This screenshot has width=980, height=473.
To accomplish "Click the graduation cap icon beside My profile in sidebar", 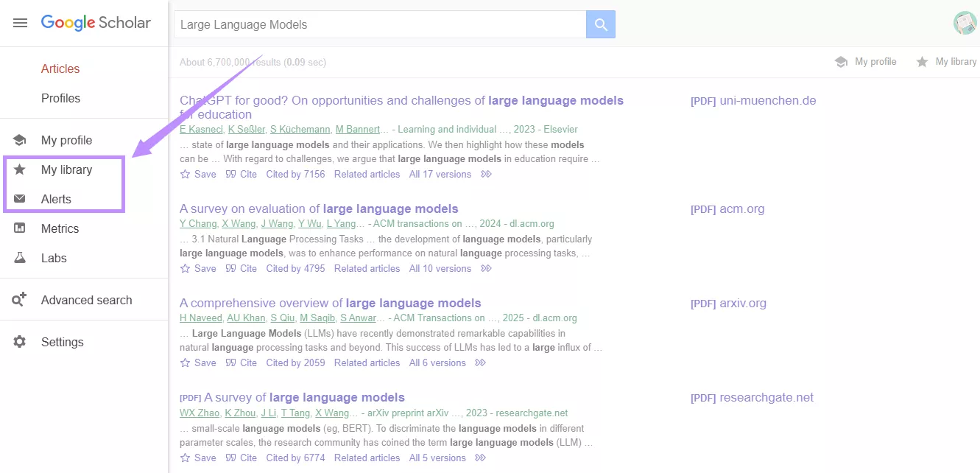I will tap(20, 140).
